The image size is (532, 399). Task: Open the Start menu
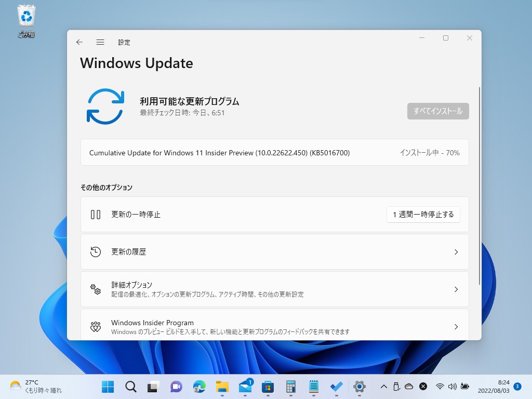tap(108, 387)
